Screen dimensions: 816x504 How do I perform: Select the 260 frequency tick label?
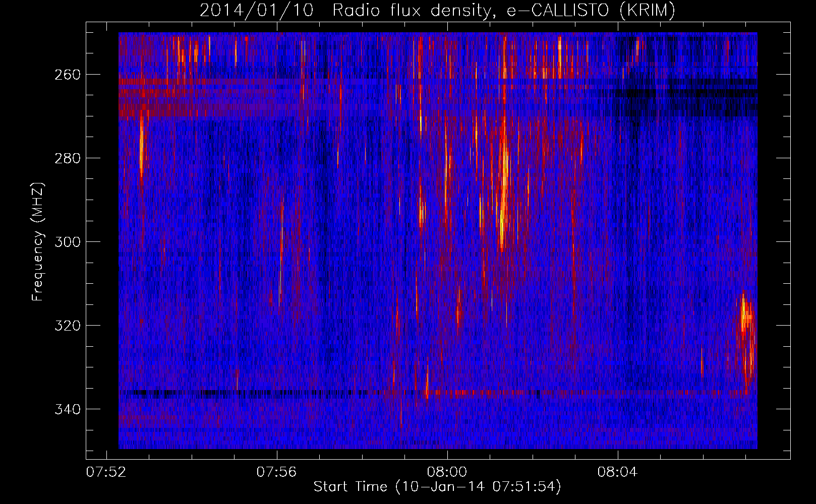68,75
